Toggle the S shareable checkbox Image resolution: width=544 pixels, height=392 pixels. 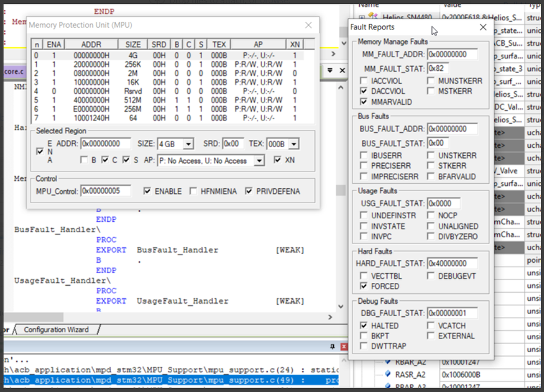pyautogui.click(x=126, y=160)
